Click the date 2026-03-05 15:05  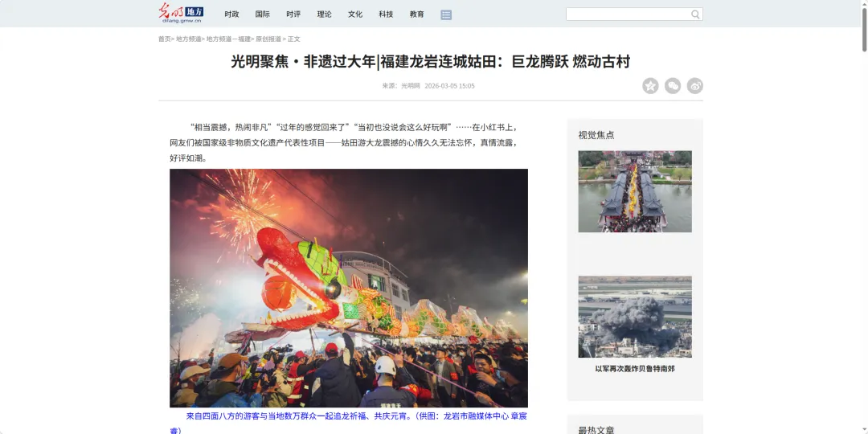449,86
